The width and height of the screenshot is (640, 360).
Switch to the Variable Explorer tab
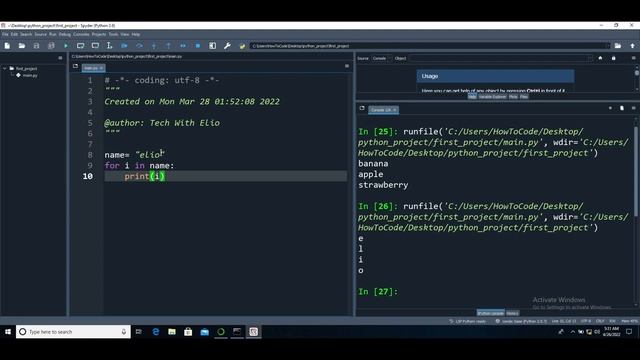(x=492, y=97)
